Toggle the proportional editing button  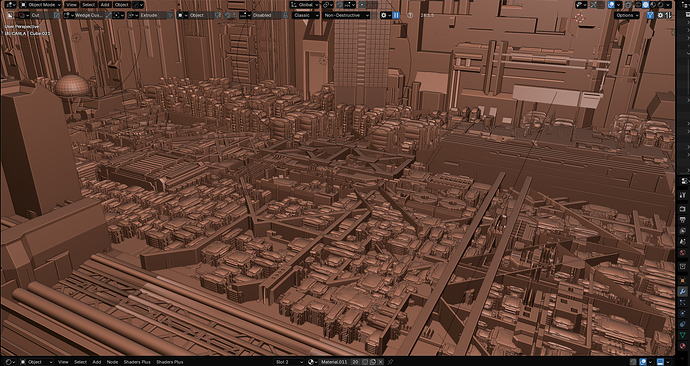click(362, 5)
